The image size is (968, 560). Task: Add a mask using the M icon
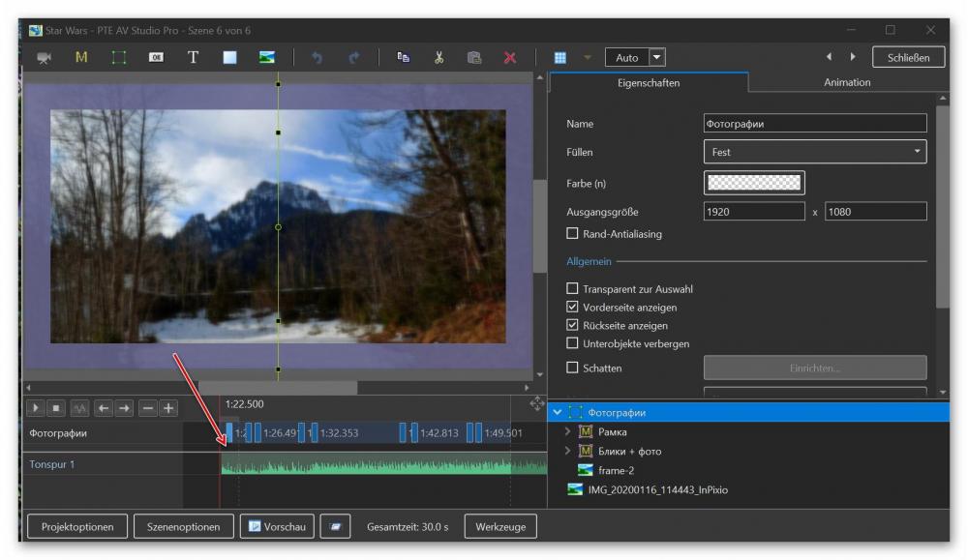pyautogui.click(x=81, y=57)
